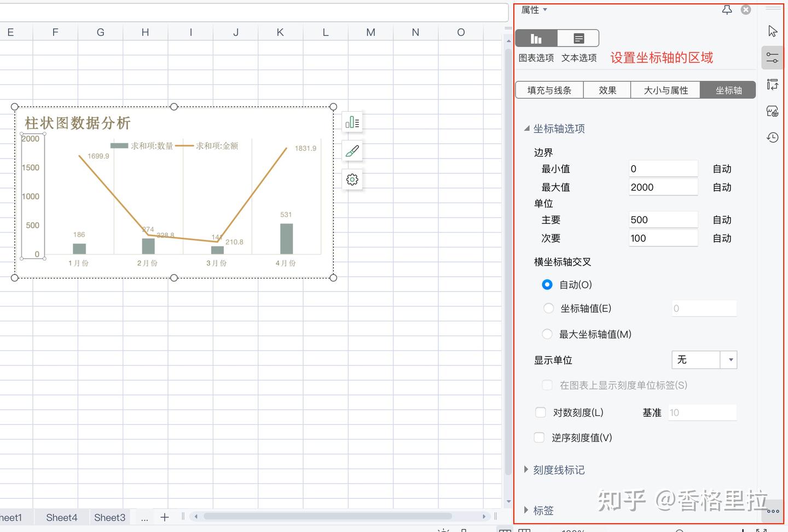788x532 pixels.
Task: Switch to the 大小与属性 tab
Action: click(x=666, y=90)
